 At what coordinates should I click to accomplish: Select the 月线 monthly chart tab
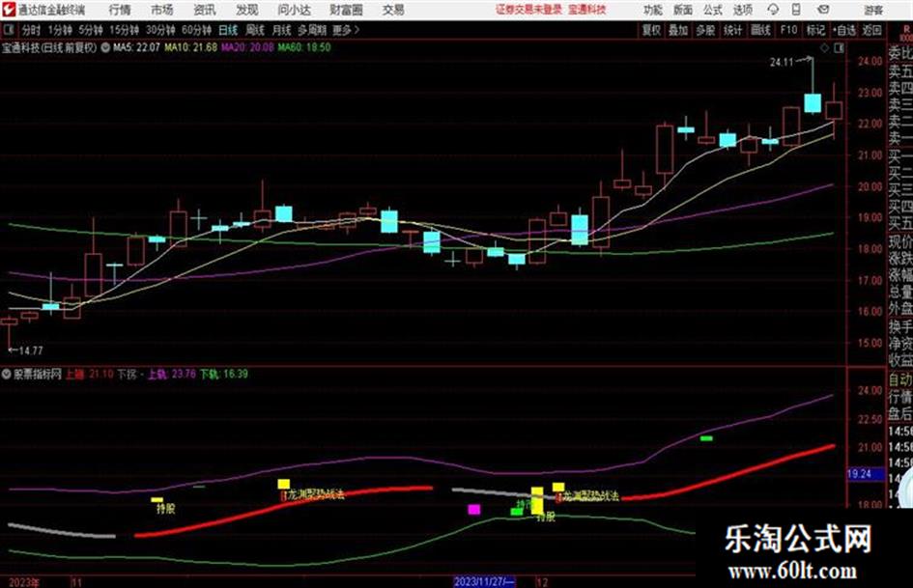tap(281, 30)
